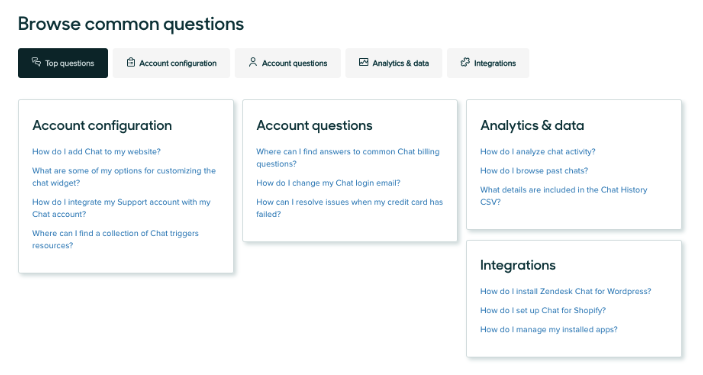Open the Chat triggers resources collection link
This screenshot has width=703, height=375.
click(x=115, y=240)
